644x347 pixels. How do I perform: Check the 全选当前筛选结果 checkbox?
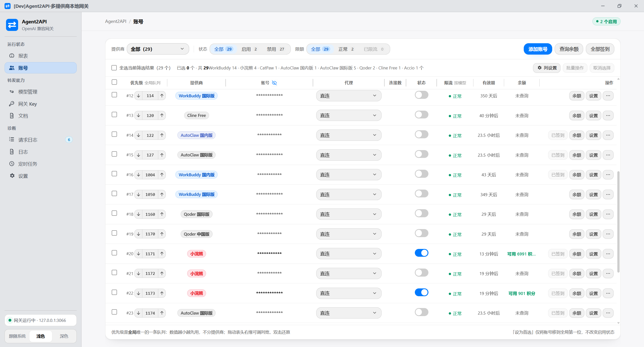coord(114,68)
